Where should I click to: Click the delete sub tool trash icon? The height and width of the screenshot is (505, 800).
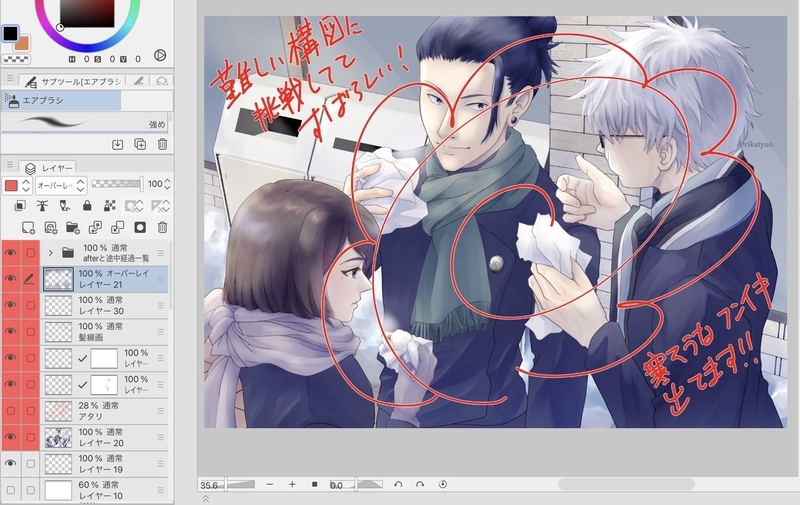(x=162, y=144)
